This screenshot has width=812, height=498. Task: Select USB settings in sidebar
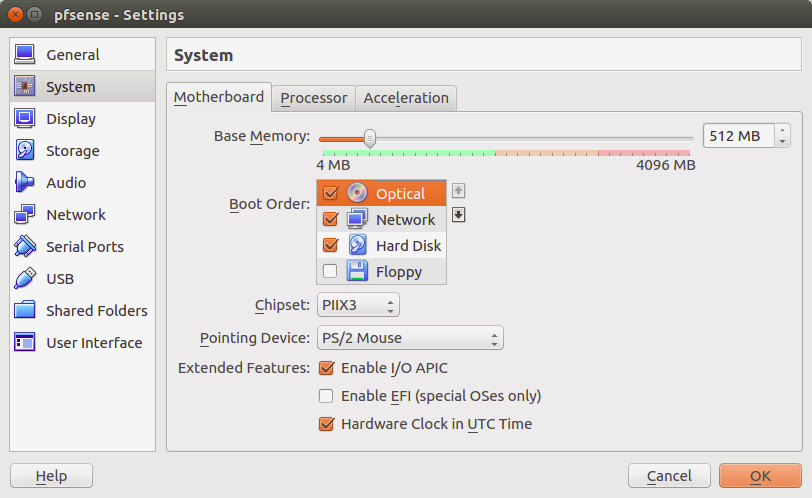pos(82,279)
